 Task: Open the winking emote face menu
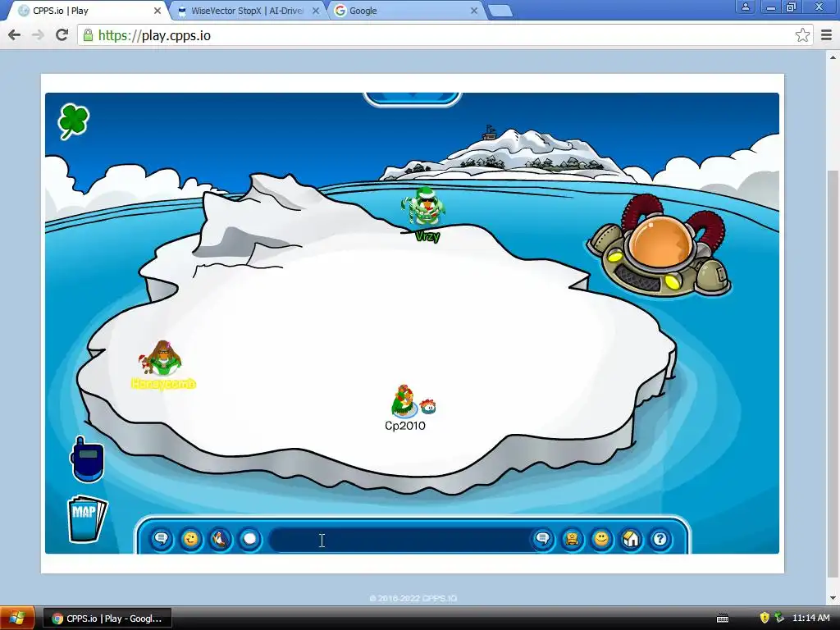point(190,538)
